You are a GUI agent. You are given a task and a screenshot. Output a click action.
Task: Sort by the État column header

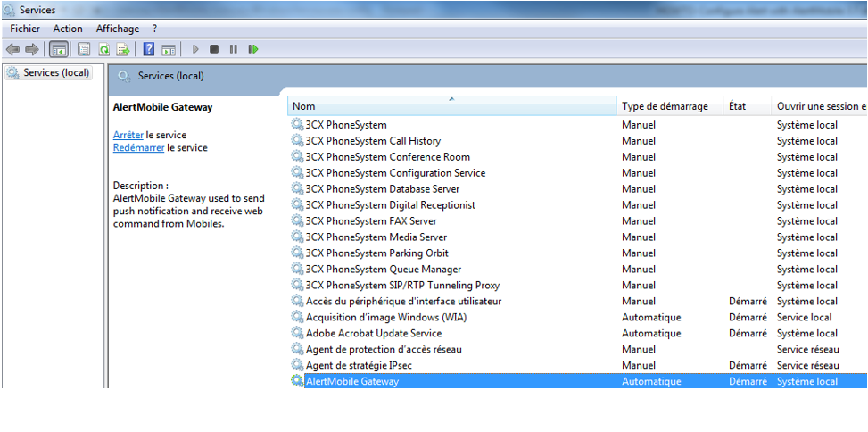[739, 106]
